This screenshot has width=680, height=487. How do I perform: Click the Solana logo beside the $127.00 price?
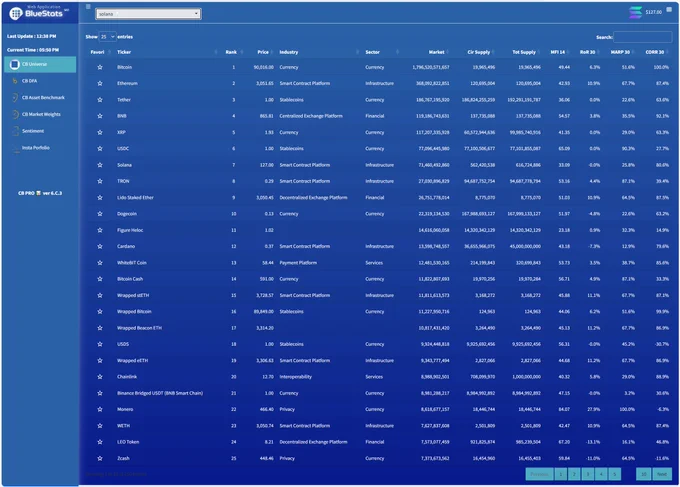click(635, 12)
